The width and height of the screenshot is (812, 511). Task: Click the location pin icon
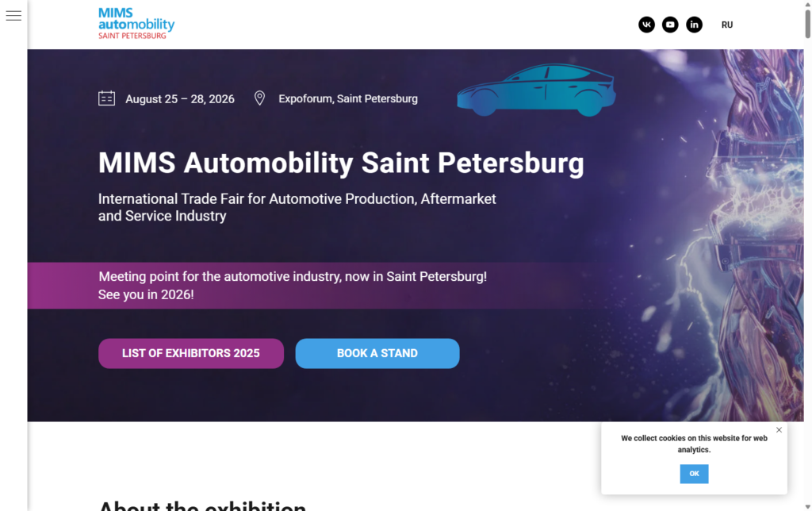[x=259, y=98]
